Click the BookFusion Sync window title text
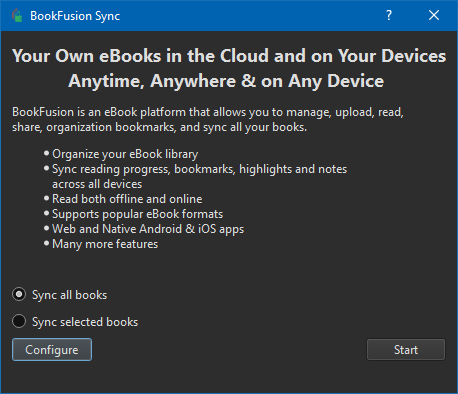458x394 pixels. (75, 16)
